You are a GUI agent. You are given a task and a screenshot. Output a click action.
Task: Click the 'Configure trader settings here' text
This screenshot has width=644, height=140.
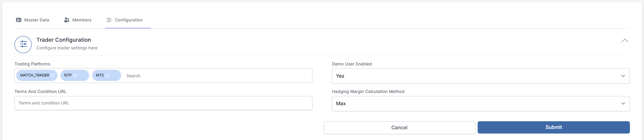click(x=67, y=48)
